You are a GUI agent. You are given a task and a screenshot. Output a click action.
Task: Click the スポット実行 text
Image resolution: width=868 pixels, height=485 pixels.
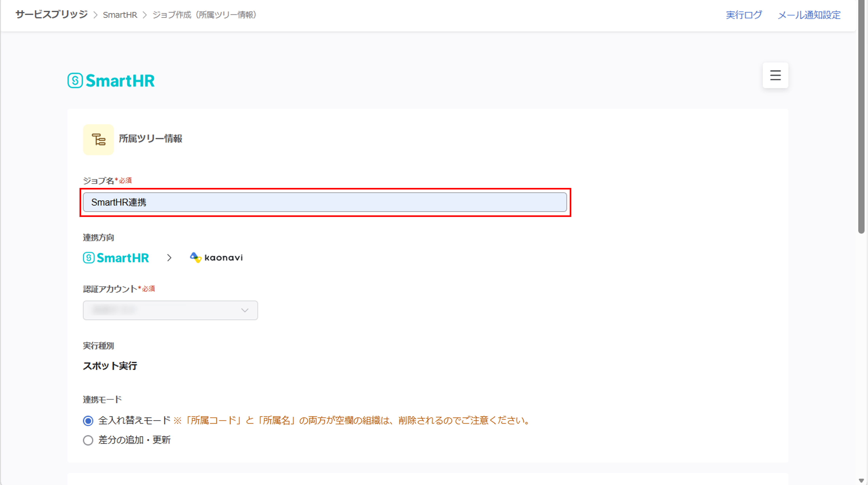click(110, 366)
